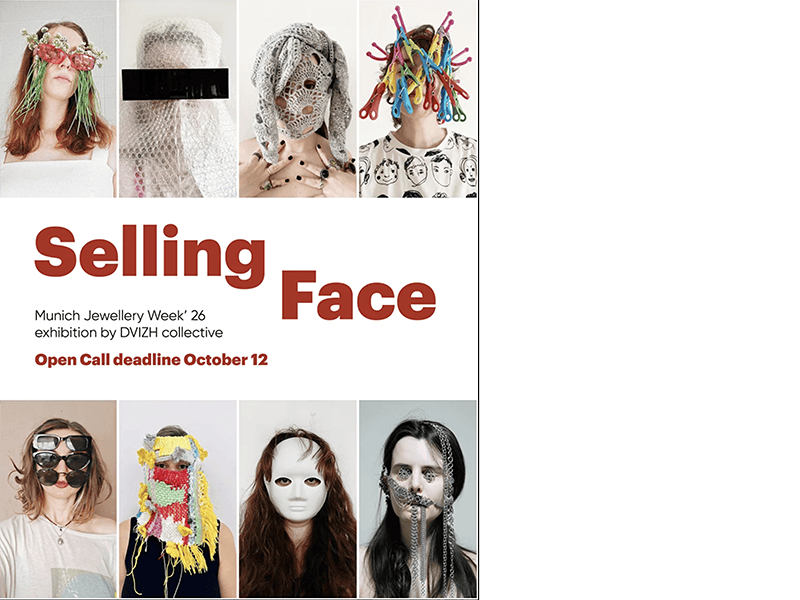Image resolution: width=800 pixels, height=600 pixels.
Task: Open the metal chain face jewellery photo
Action: pos(418,499)
